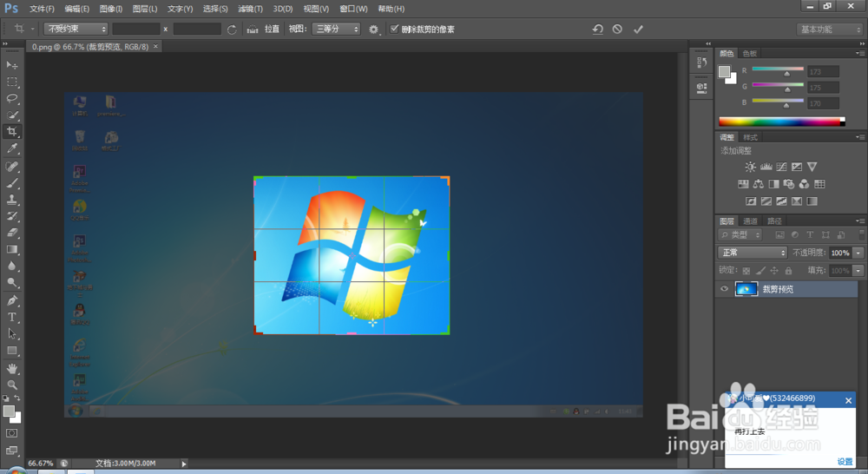Select the Rectangular Marquee tool
The image size is (868, 474).
(11, 82)
